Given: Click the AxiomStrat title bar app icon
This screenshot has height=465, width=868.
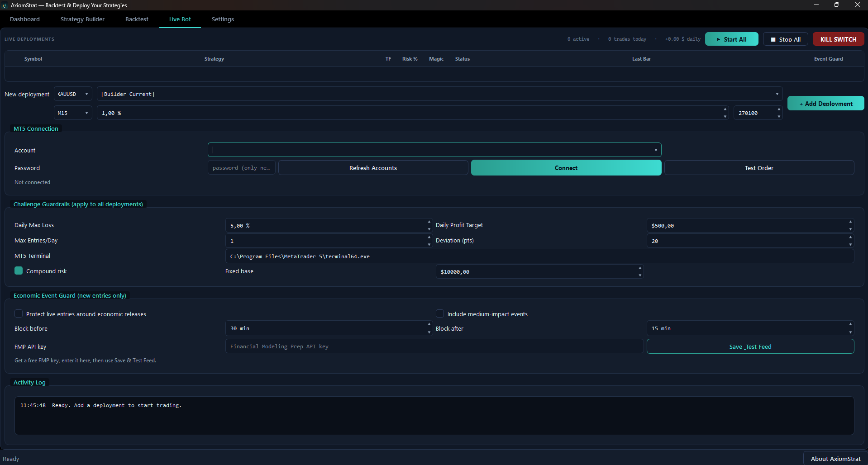Looking at the screenshot, I should pos(5,5).
